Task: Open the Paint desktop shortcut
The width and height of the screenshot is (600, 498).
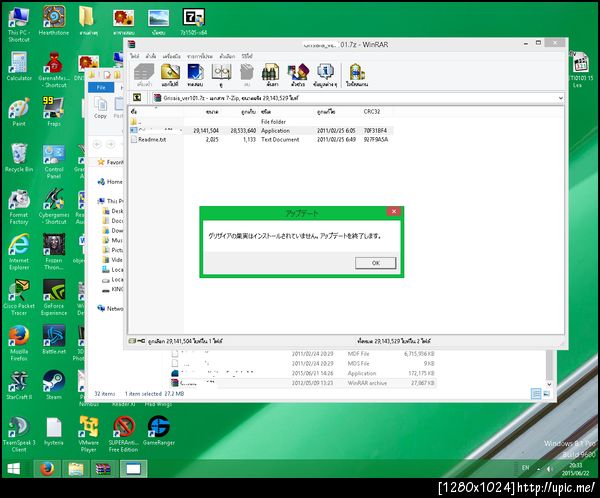Action: click(19, 112)
